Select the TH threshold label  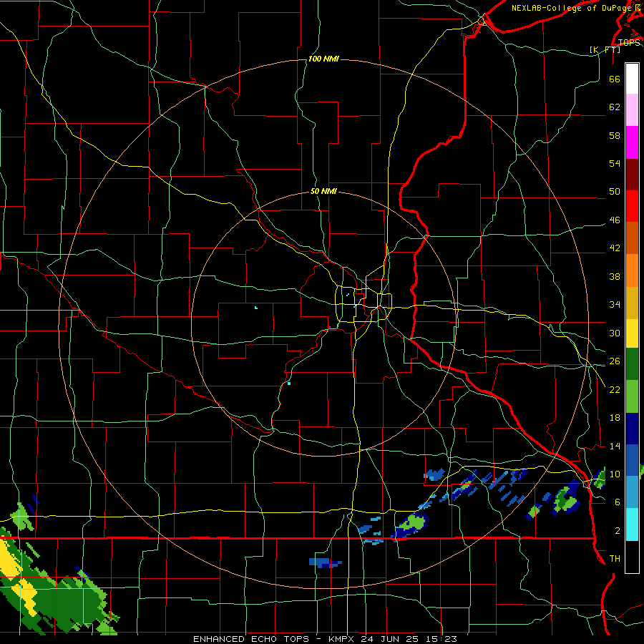pos(615,558)
